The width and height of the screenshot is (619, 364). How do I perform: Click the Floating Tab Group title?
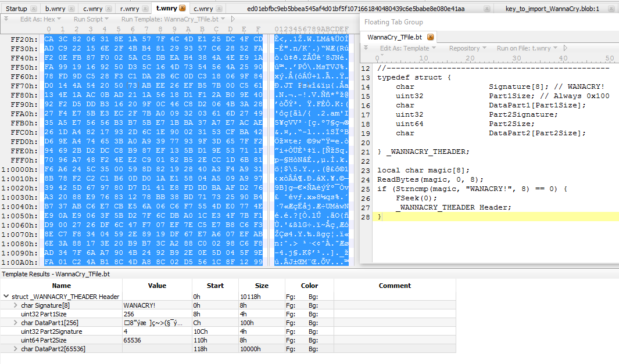coord(393,22)
